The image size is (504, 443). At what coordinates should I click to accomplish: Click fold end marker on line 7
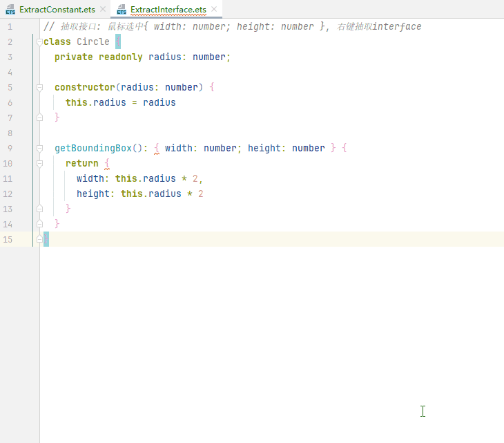[x=39, y=117]
